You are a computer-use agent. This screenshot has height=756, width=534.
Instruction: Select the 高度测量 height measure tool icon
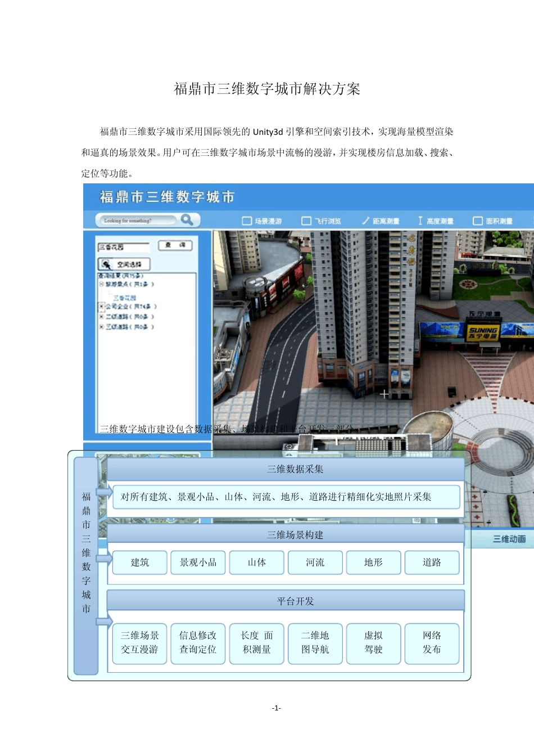point(420,221)
